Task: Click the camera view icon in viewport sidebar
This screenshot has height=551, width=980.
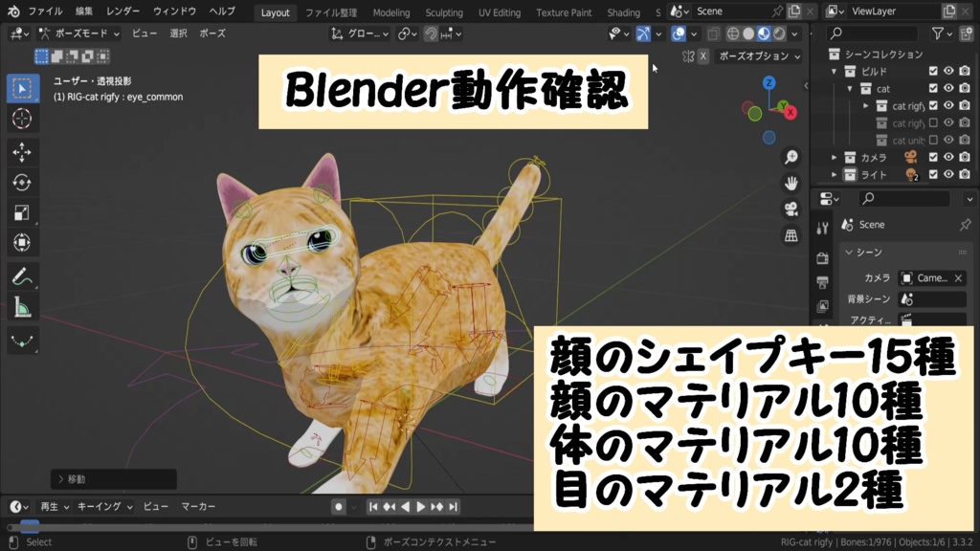Action: (791, 209)
